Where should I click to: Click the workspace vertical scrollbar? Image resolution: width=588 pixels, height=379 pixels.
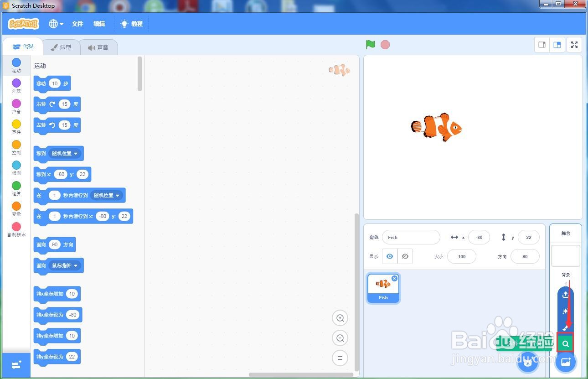[356, 292]
